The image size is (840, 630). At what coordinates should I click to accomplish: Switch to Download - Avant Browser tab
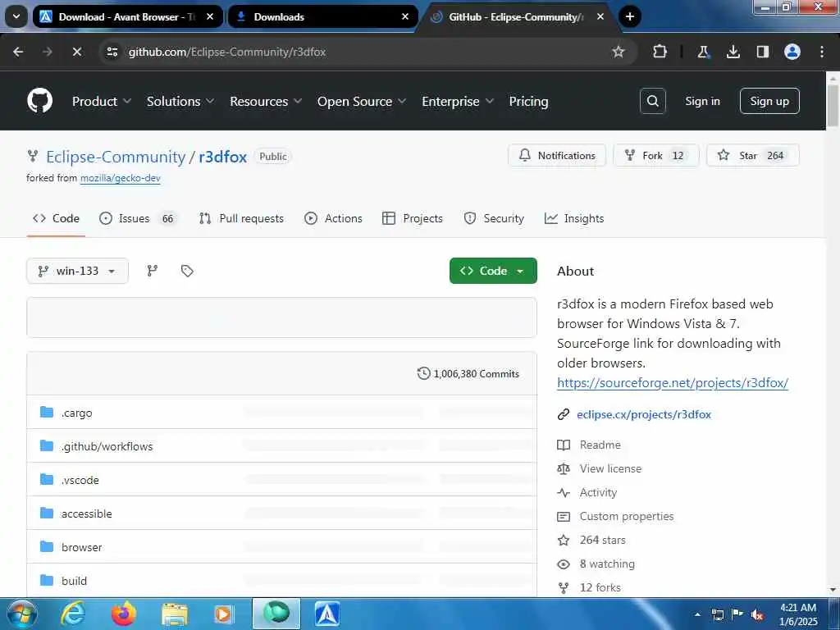click(128, 16)
